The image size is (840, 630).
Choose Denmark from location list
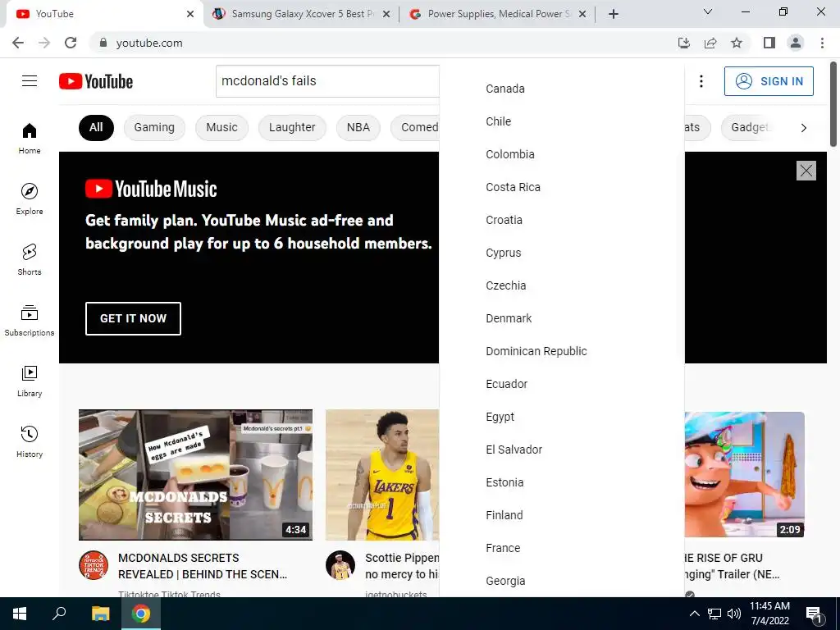[562, 318]
